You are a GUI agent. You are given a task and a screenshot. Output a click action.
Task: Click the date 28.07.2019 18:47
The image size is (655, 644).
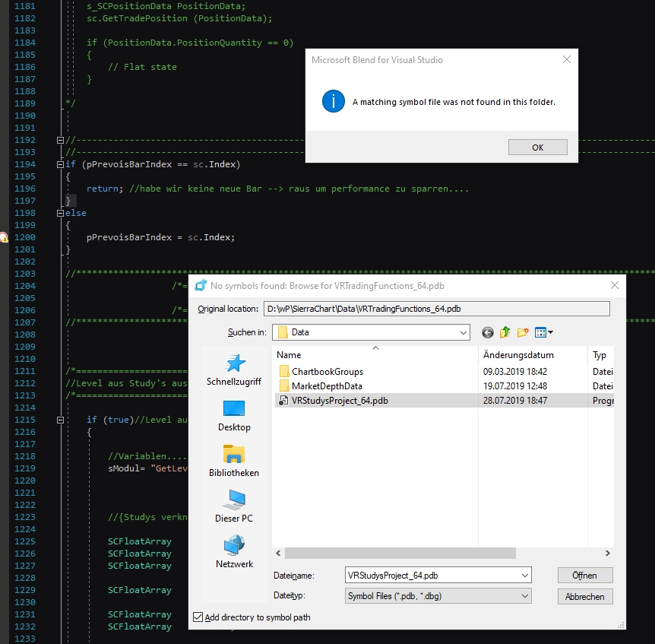point(515,401)
